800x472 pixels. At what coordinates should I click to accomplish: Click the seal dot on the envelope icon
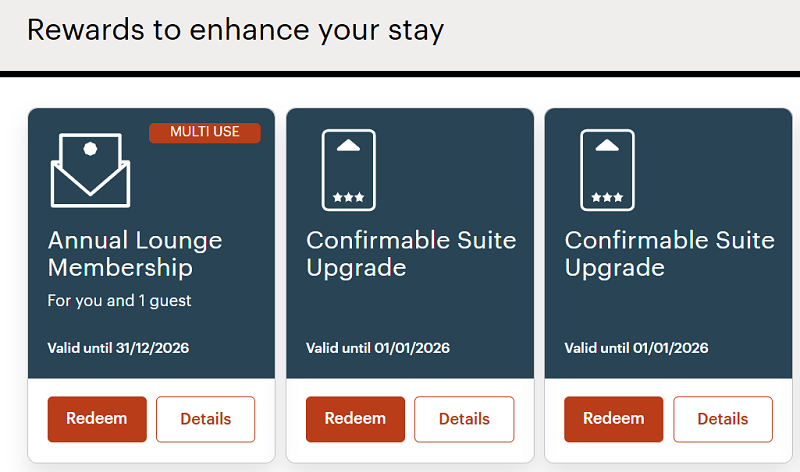click(90, 149)
